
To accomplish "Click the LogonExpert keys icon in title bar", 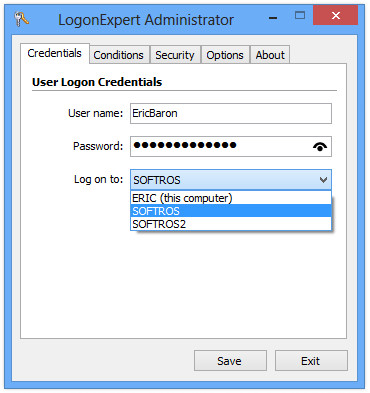I will click(22, 19).
